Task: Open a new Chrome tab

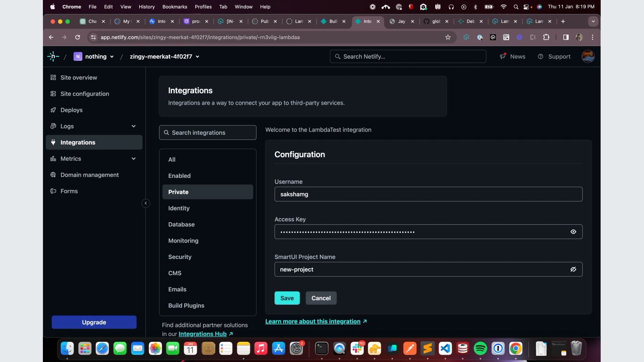Action: tap(563, 21)
